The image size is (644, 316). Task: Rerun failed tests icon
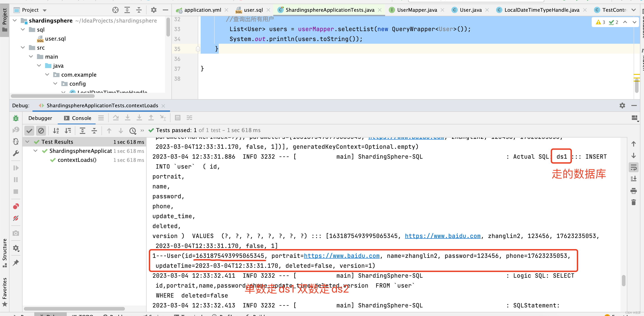16,130
